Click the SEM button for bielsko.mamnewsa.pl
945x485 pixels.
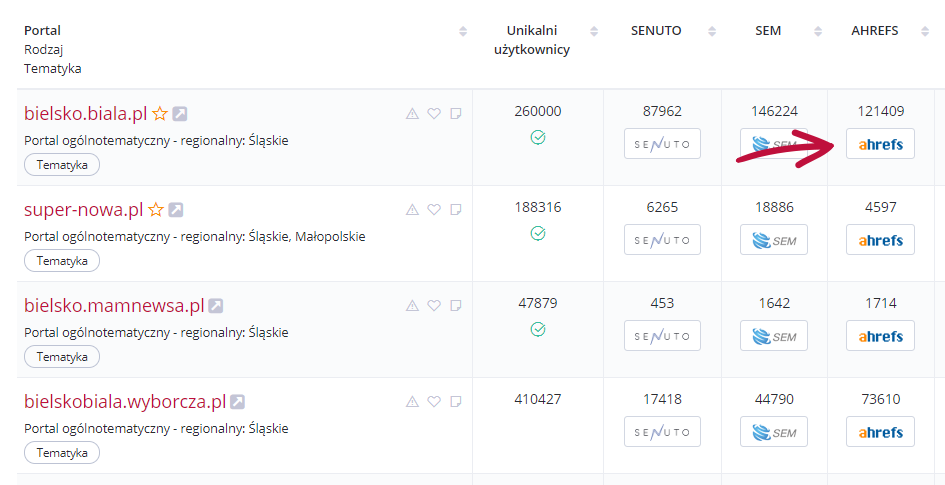tap(774, 336)
